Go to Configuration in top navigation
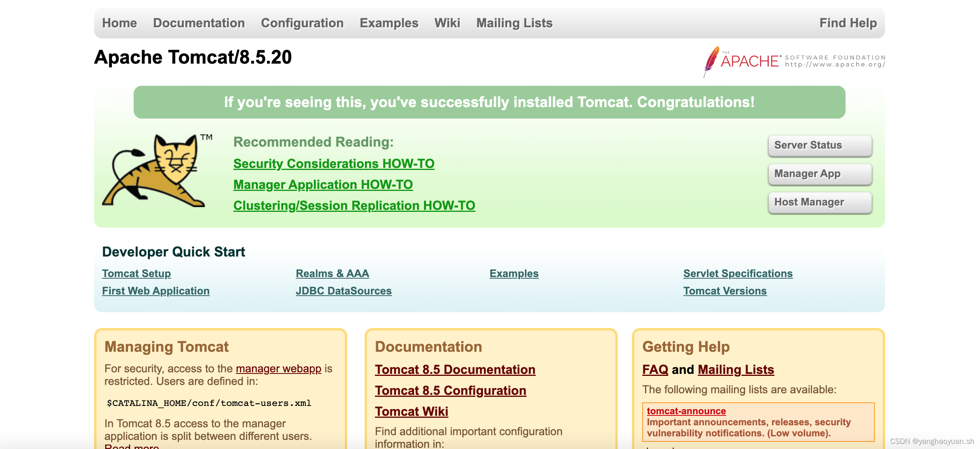980x449 pixels. (302, 23)
